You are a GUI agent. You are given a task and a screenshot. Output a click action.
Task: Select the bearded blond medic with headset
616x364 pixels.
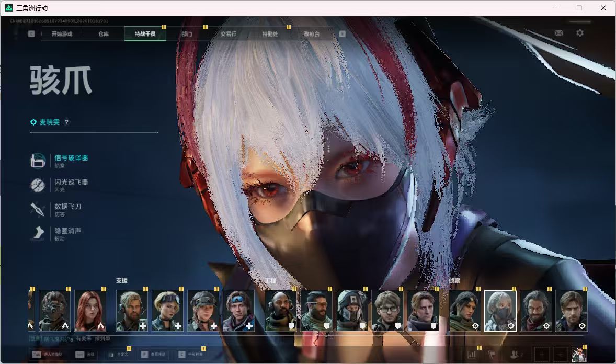coord(132,311)
